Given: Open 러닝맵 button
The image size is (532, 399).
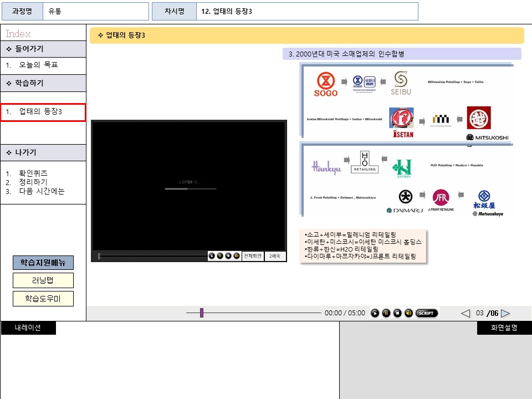Looking at the screenshot, I should click(43, 280).
